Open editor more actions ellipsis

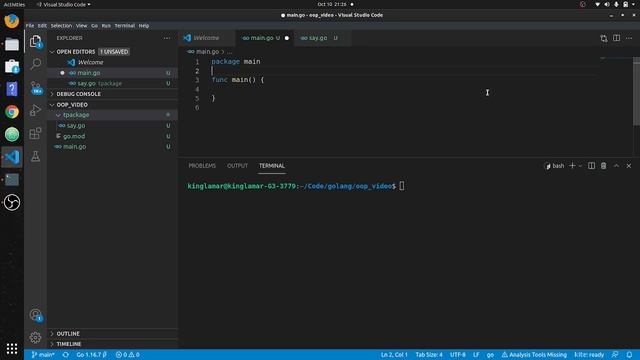tap(629, 38)
